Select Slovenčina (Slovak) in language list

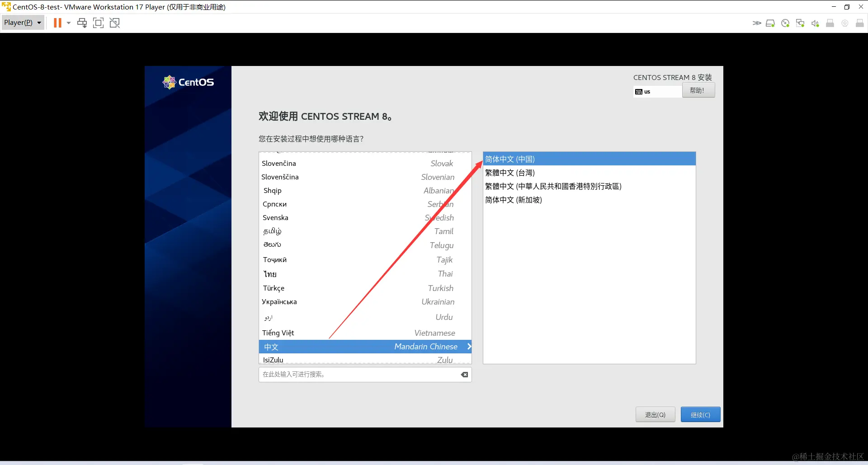[x=365, y=164]
